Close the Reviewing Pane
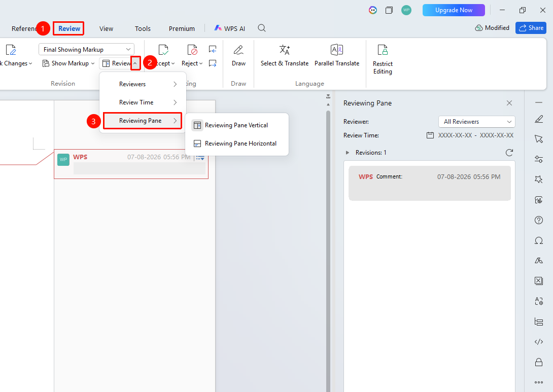The width and height of the screenshot is (553, 392). (509, 103)
